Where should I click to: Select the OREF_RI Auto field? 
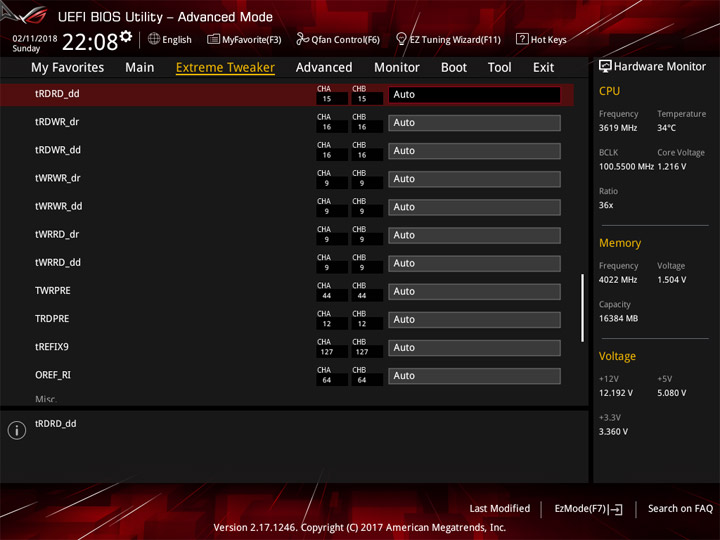point(474,376)
